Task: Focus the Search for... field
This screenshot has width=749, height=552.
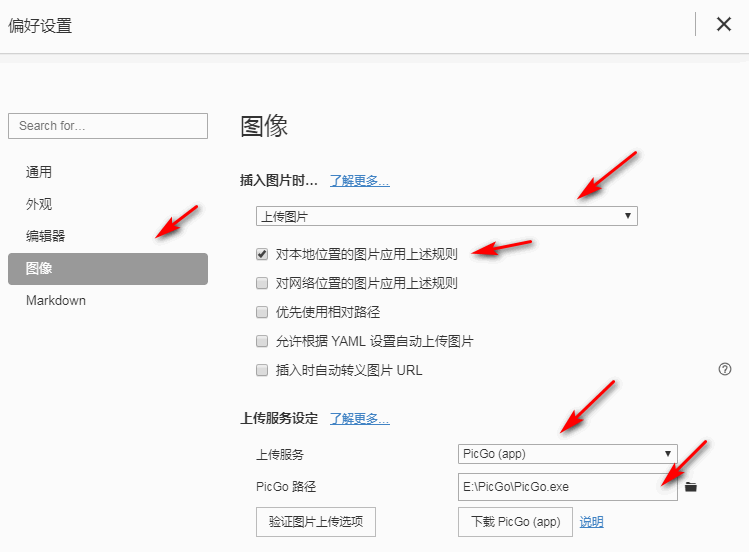Action: coord(108,126)
